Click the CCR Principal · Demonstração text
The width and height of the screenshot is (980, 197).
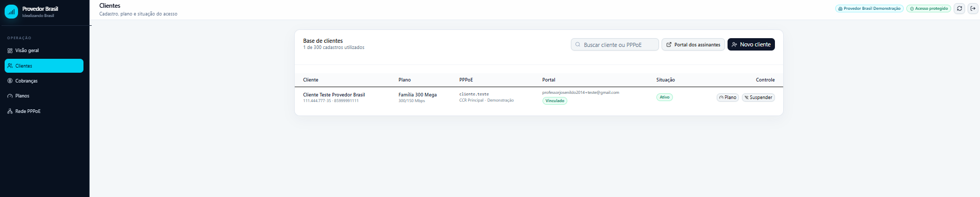coord(486,100)
